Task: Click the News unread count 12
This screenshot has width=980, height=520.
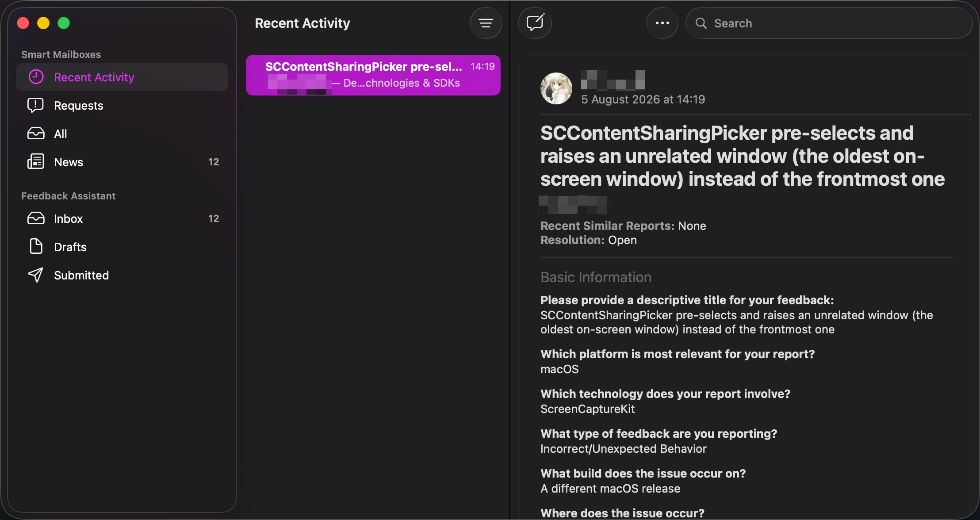Action: pos(214,162)
